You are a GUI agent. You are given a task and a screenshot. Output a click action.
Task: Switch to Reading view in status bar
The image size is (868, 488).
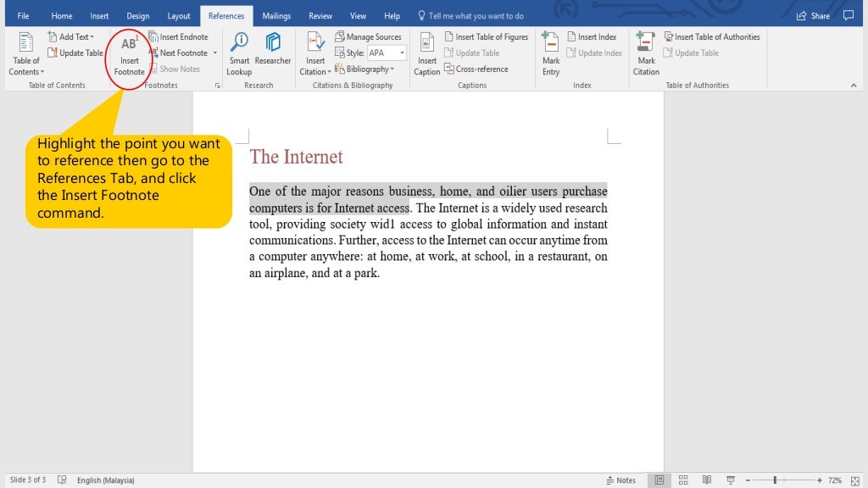coord(707,480)
